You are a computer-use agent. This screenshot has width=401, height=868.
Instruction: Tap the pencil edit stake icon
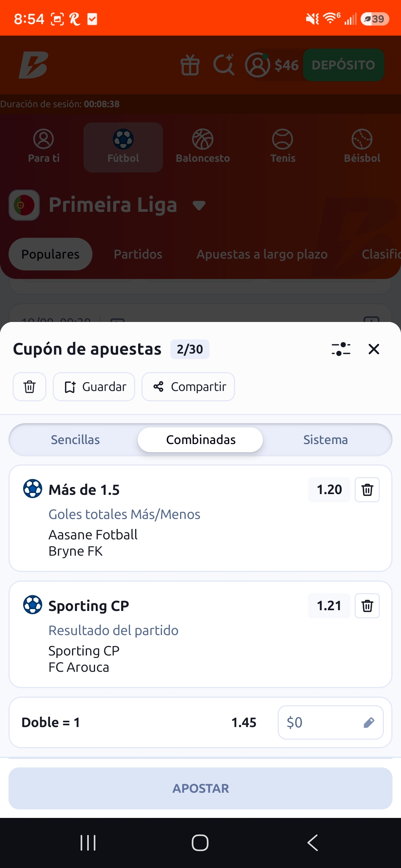coord(369,722)
